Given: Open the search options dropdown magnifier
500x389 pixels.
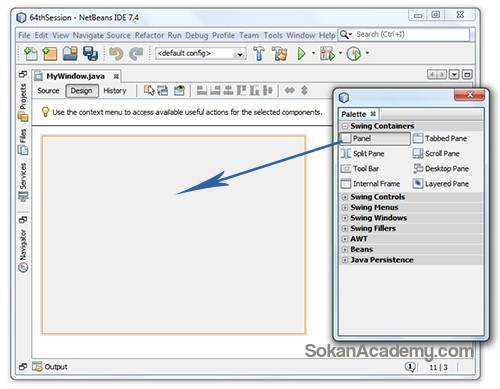Looking at the screenshot, I should coord(346,34).
